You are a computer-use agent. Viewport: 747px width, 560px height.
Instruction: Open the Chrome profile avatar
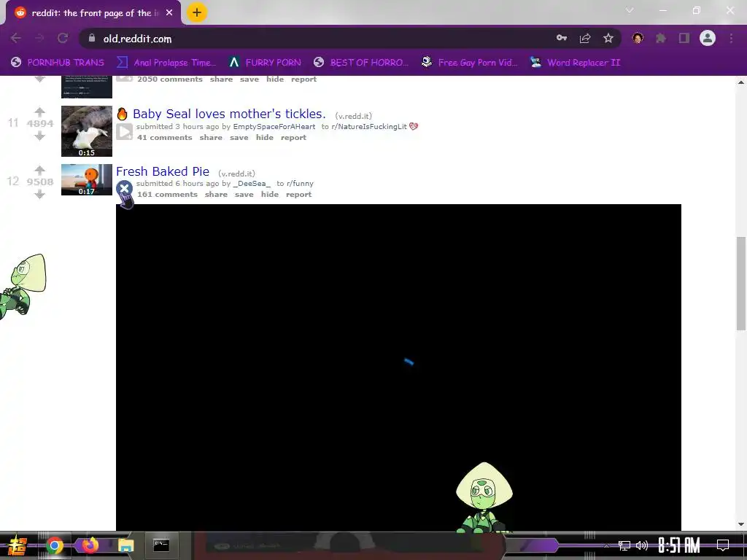(708, 38)
